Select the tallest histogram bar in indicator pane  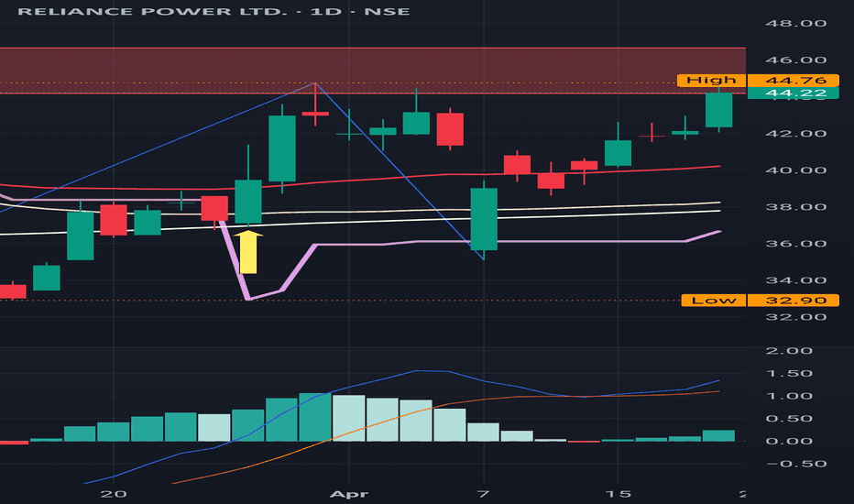(315, 417)
